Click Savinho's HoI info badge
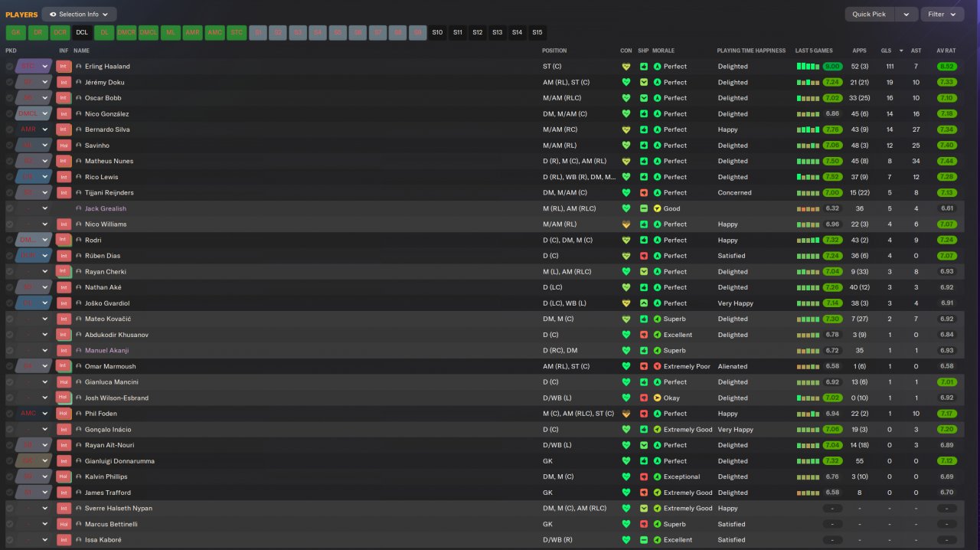 (x=64, y=146)
